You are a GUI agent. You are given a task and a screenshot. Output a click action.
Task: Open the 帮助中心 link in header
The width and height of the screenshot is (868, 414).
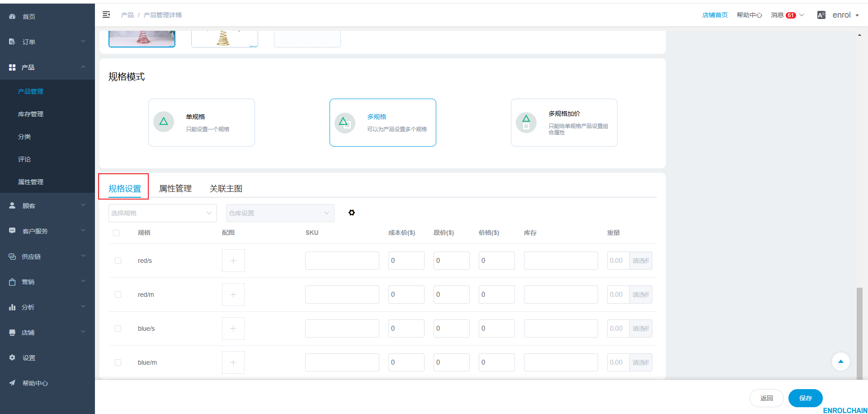(750, 15)
